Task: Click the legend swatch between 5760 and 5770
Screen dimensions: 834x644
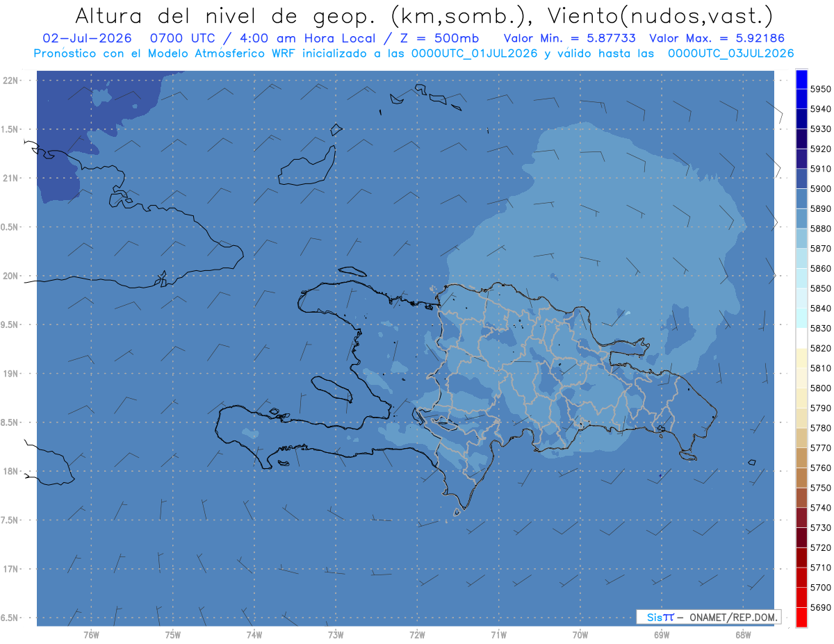Action: pyautogui.click(x=801, y=458)
